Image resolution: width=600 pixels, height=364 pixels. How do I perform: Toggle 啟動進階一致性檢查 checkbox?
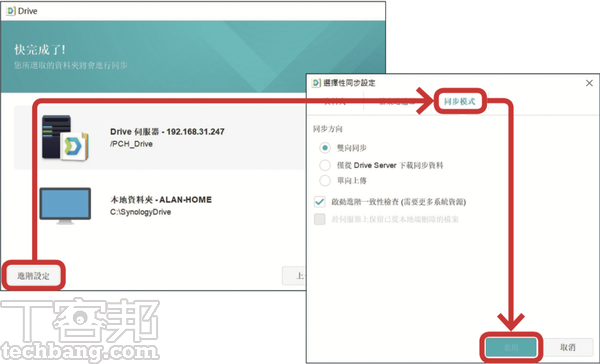(x=320, y=201)
